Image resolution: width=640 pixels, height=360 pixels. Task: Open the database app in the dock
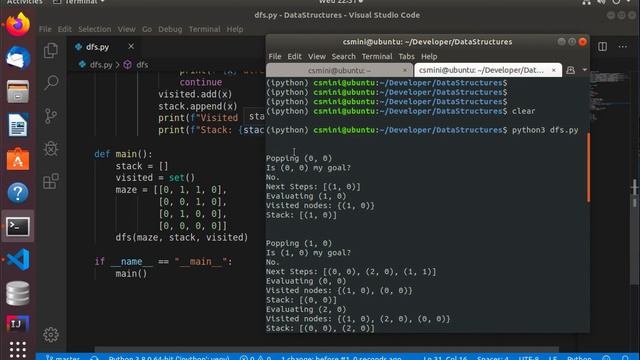pos(18,293)
